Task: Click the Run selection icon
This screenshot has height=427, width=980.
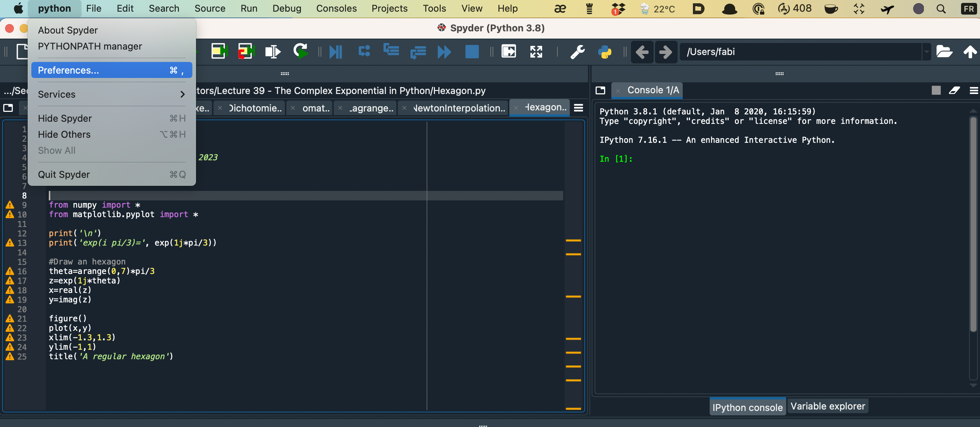Action: click(273, 51)
